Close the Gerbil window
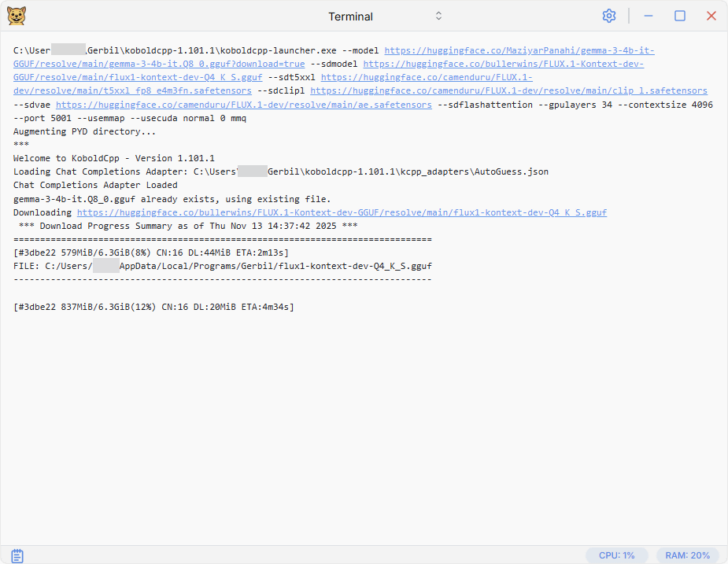Screen dimensions: 728x564 [x=711, y=16]
